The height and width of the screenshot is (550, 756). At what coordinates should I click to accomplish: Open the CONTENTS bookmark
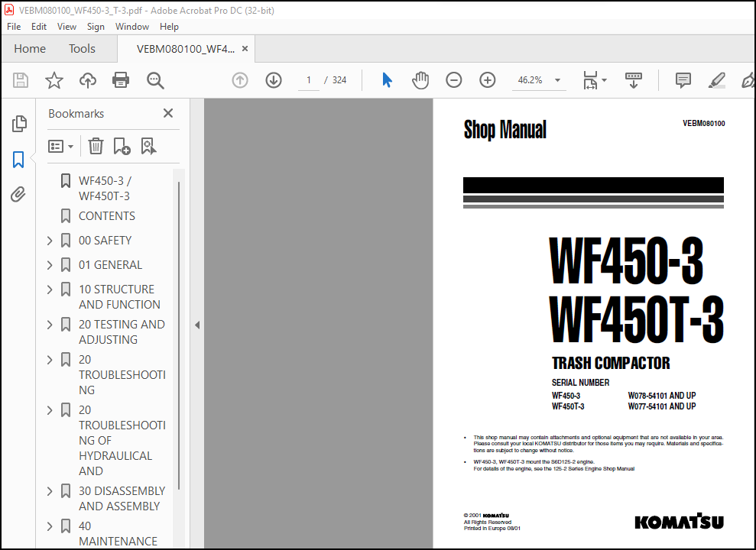coord(106,215)
